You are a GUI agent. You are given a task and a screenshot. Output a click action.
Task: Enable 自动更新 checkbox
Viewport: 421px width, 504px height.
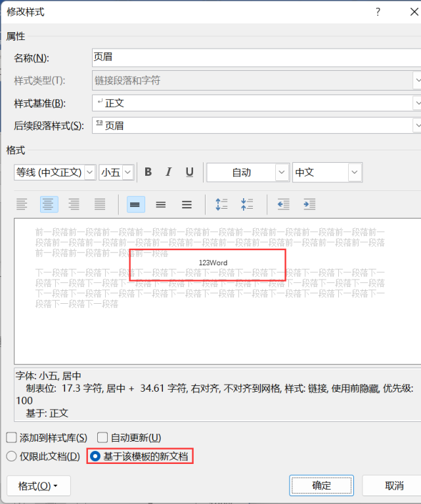102,438
